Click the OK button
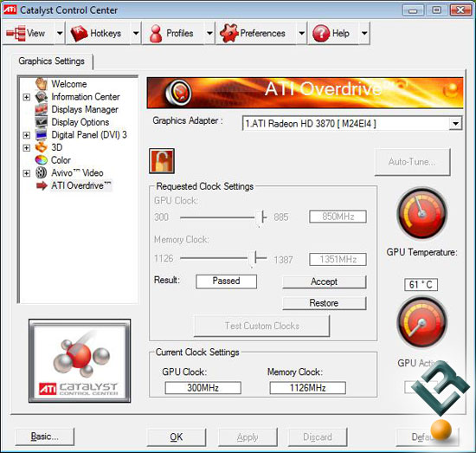476x453 pixels. point(177,437)
